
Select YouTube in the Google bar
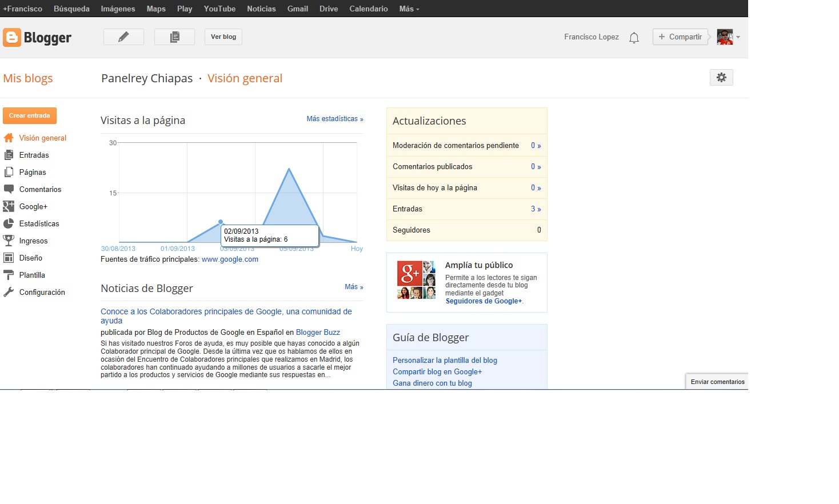(219, 9)
